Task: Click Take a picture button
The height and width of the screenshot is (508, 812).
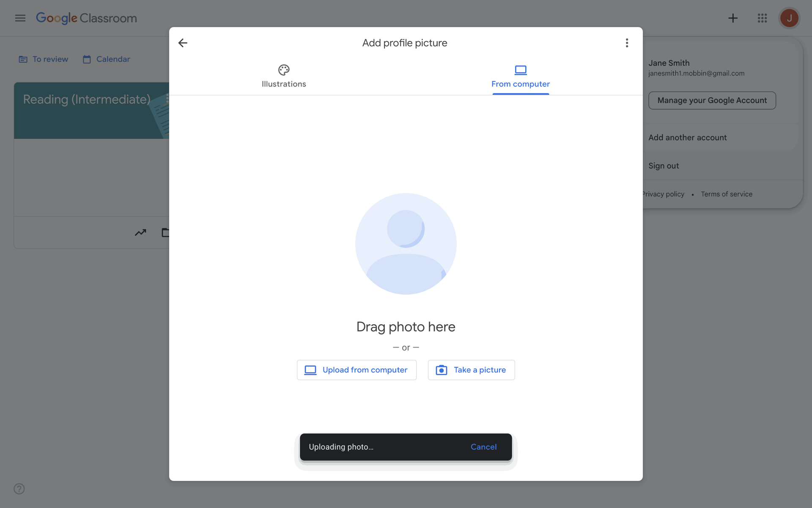Action: pos(471,370)
